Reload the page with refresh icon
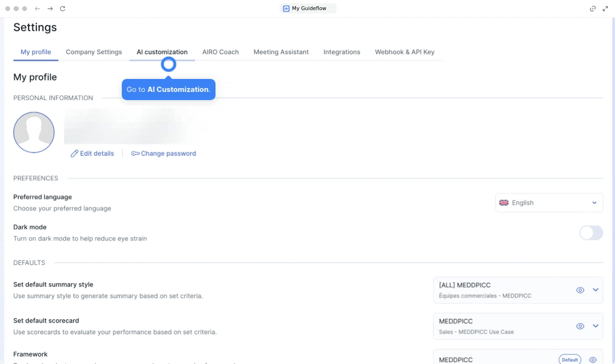Image resolution: width=615 pixels, height=364 pixels. tap(63, 9)
